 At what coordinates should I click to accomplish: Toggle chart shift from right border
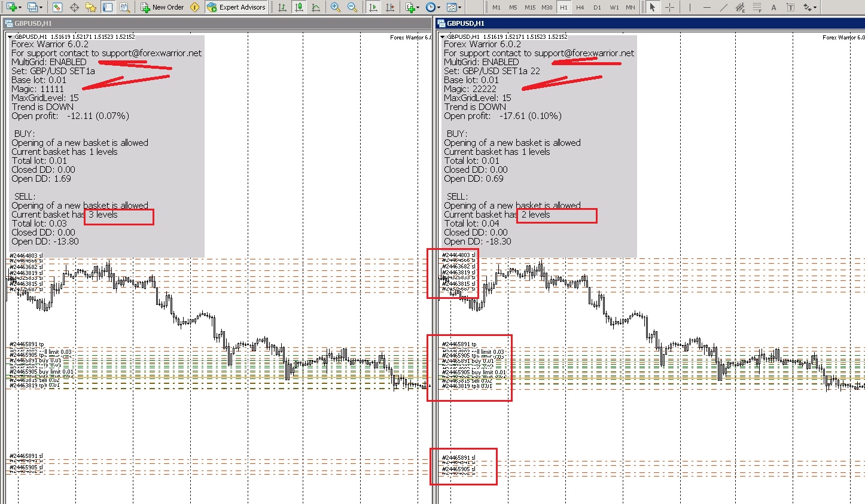point(390,7)
